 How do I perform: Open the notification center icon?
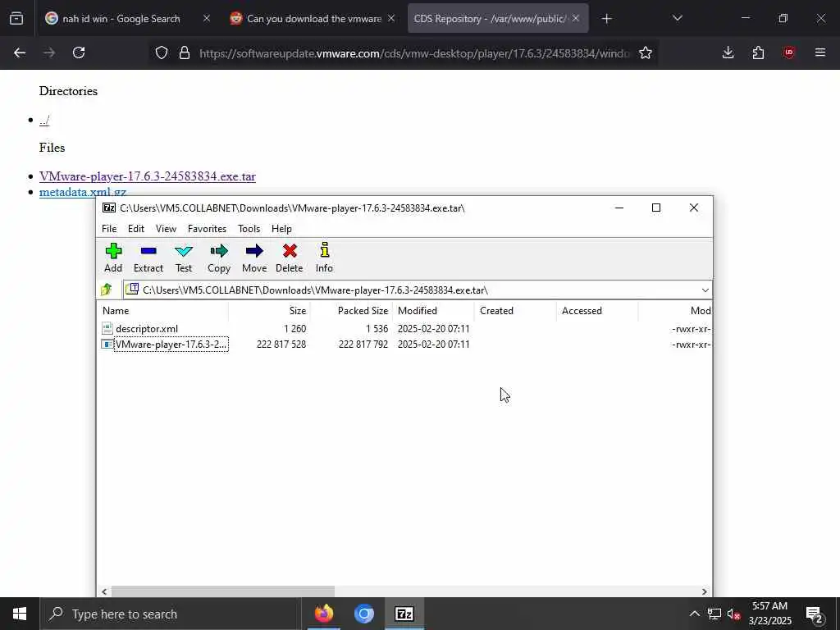click(x=815, y=614)
